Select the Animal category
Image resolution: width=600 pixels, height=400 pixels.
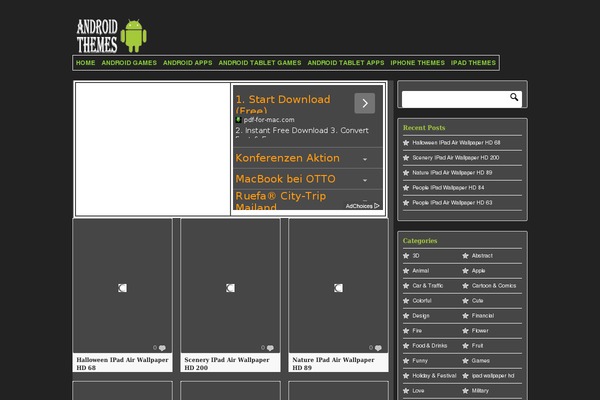pos(421,271)
